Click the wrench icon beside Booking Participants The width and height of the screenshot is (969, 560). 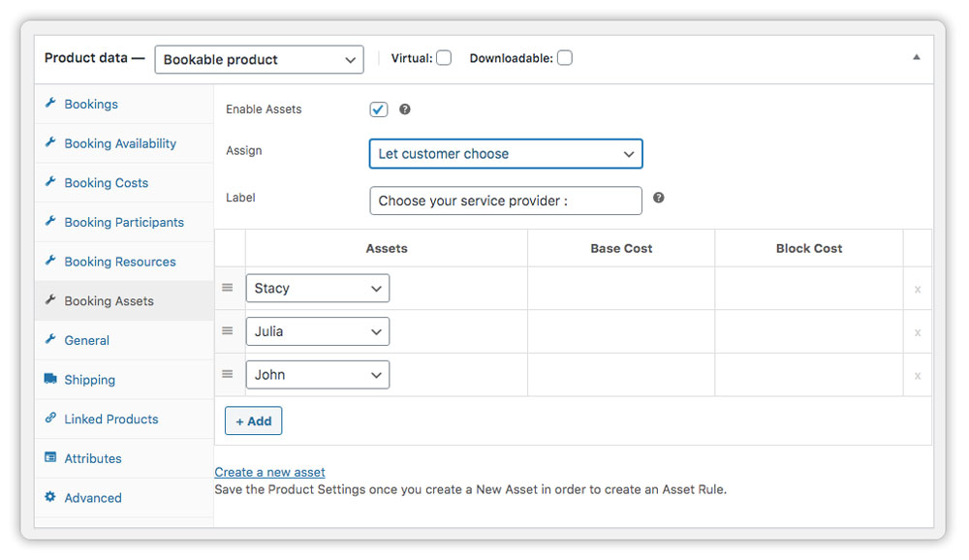(50, 221)
